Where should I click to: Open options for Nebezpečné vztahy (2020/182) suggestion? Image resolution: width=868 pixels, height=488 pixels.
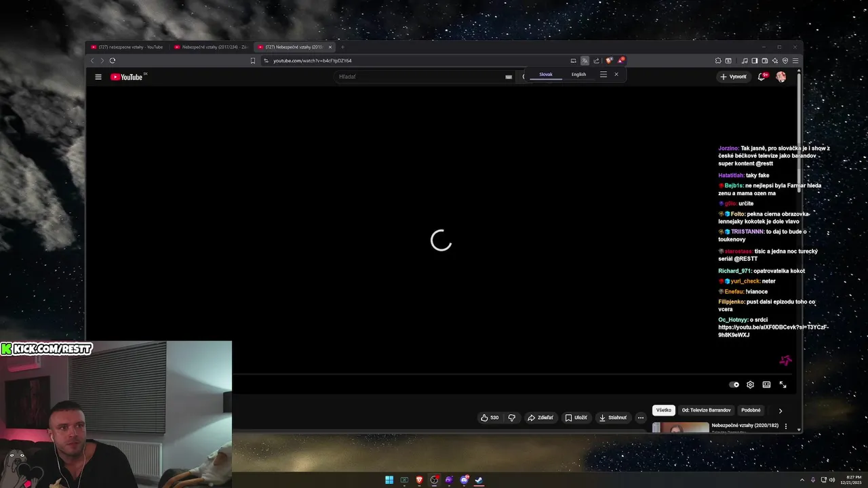tap(786, 426)
